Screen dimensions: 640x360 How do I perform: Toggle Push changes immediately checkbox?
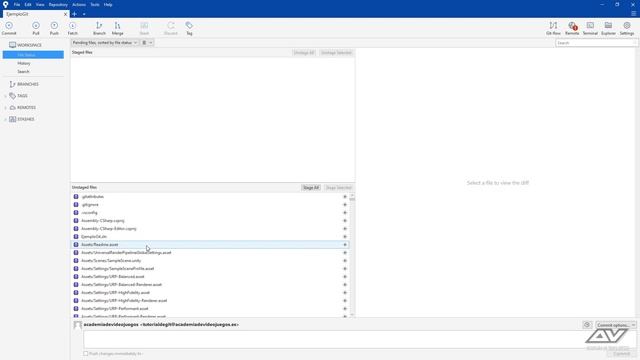[x=86, y=353]
